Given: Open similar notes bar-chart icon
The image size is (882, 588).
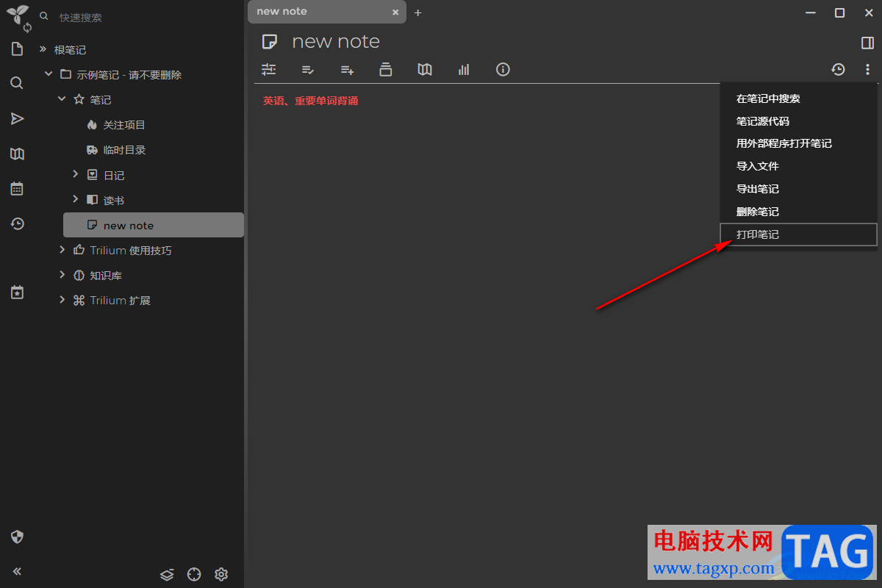Looking at the screenshot, I should coord(464,69).
